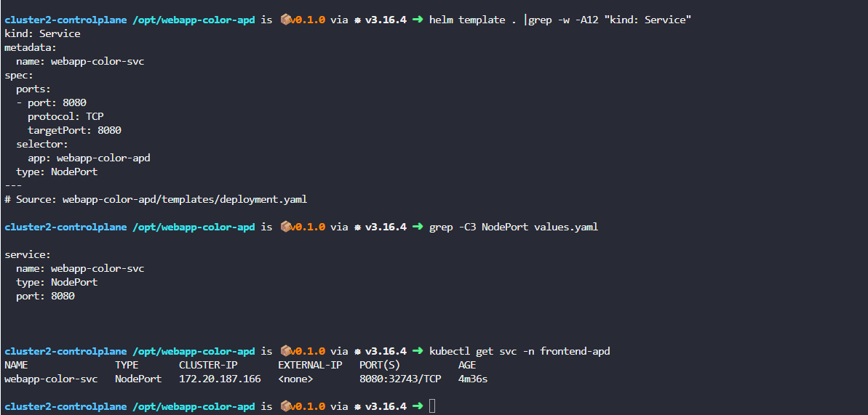868x415 pixels.
Task: Click the CLUSTER-IP column header
Action: click(x=208, y=365)
